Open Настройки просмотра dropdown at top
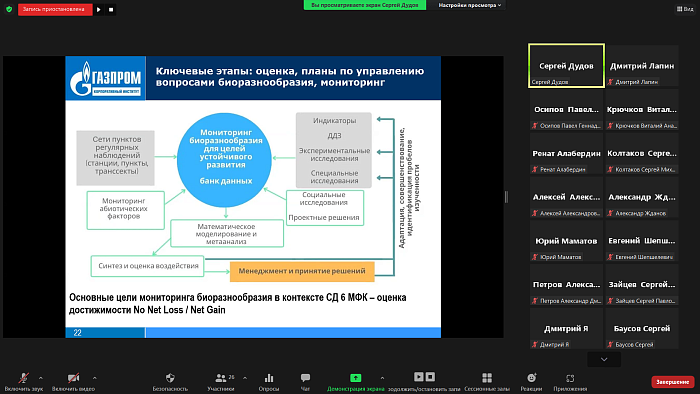Image resolution: width=700 pixels, height=394 pixels. (x=469, y=5)
